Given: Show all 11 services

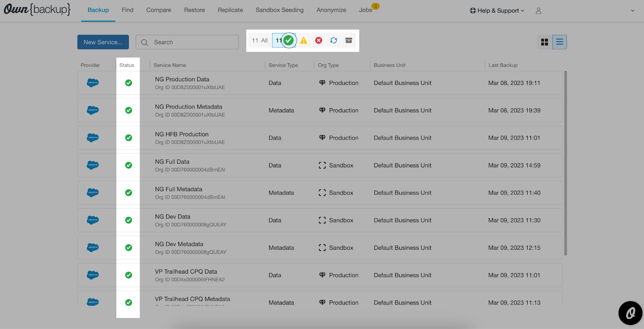Looking at the screenshot, I should coord(260,41).
